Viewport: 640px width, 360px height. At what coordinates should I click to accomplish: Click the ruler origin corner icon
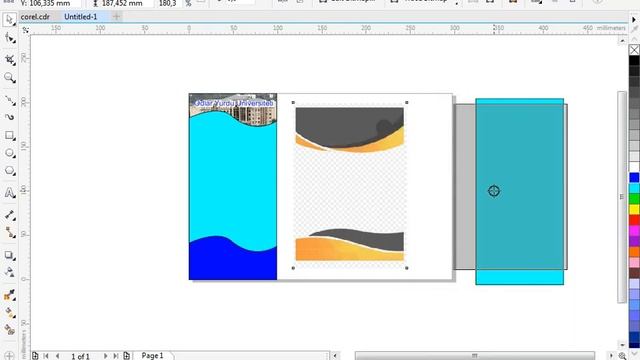pos(25,30)
